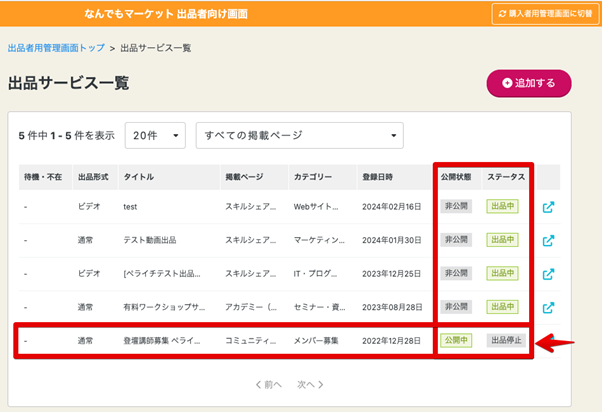The width and height of the screenshot is (602, 412).
Task: Click 出品停止 status badge in last row
Action: pos(506,341)
